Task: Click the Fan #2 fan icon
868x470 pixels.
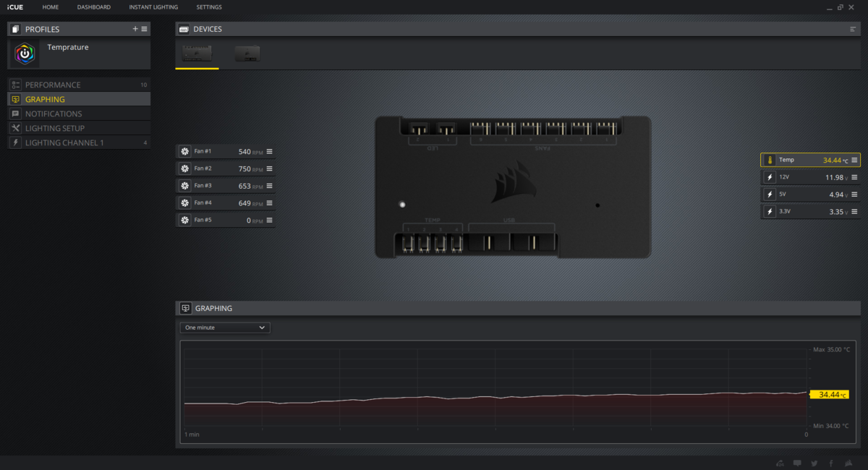Action: click(184, 168)
